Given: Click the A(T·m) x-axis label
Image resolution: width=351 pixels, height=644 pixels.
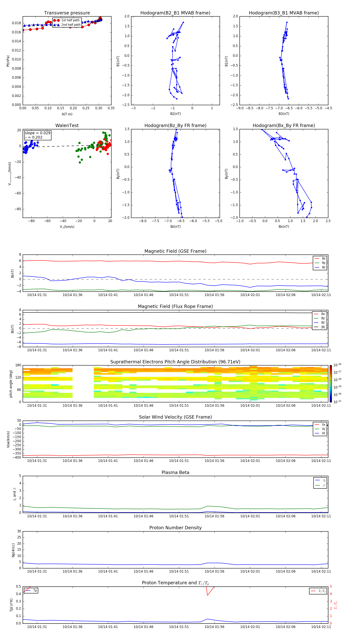Looking at the screenshot, I should pyautogui.click(x=67, y=114).
